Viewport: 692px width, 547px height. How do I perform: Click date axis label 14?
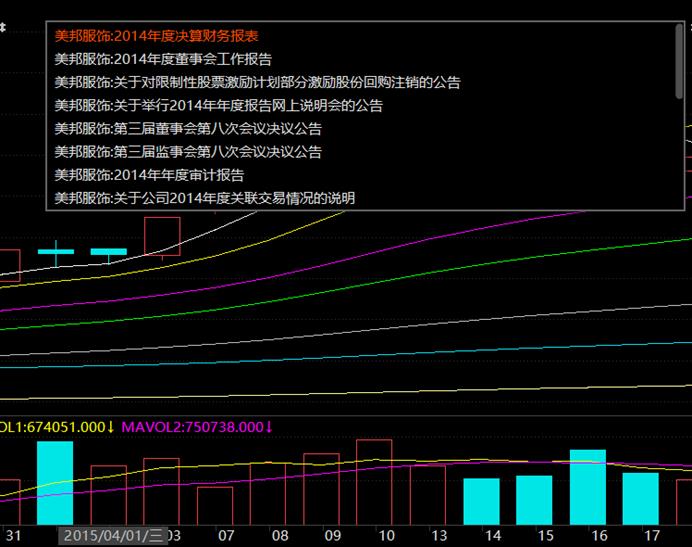pyautogui.click(x=493, y=536)
